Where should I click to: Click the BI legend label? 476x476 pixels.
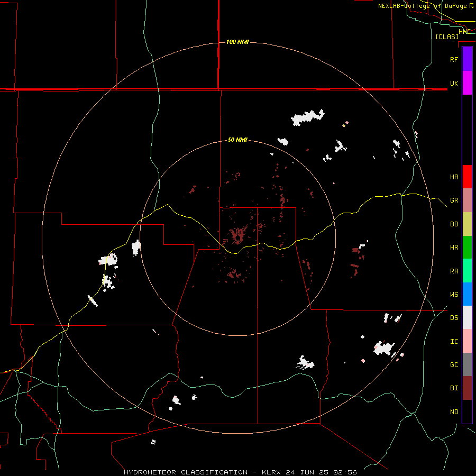click(454, 388)
